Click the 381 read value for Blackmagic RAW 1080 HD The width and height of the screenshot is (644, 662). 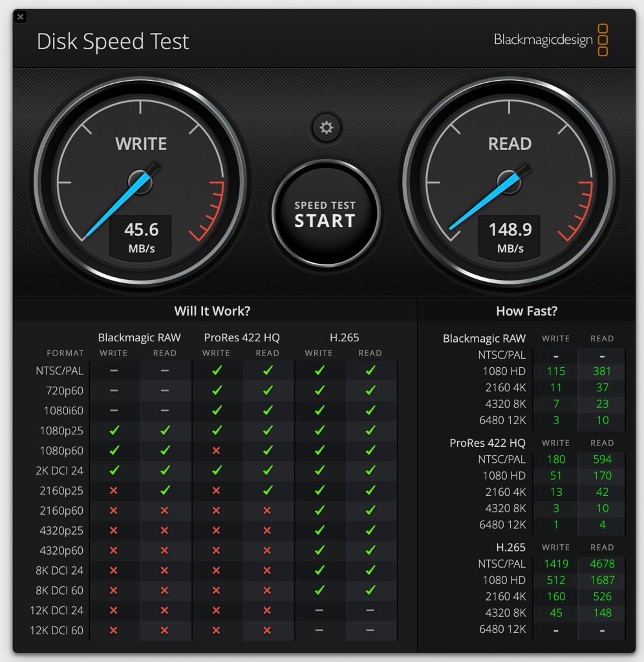coord(602,371)
